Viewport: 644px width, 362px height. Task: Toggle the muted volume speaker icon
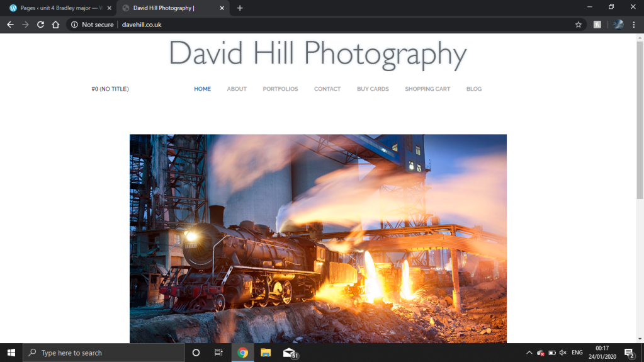(563, 353)
